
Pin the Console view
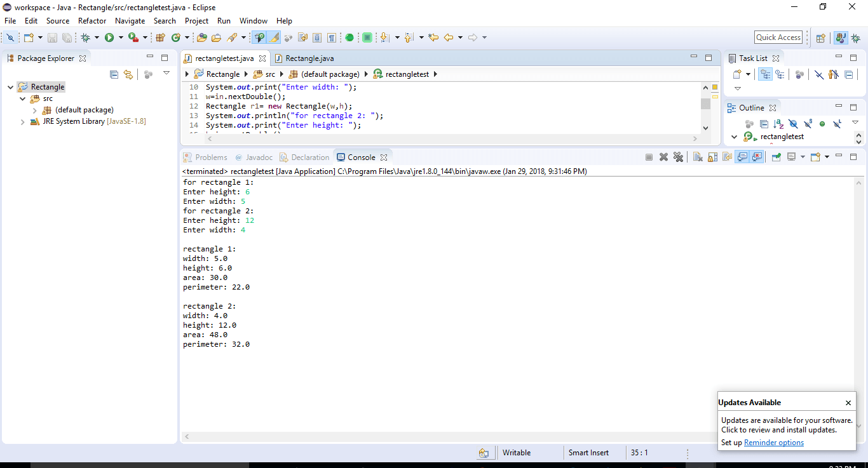776,157
